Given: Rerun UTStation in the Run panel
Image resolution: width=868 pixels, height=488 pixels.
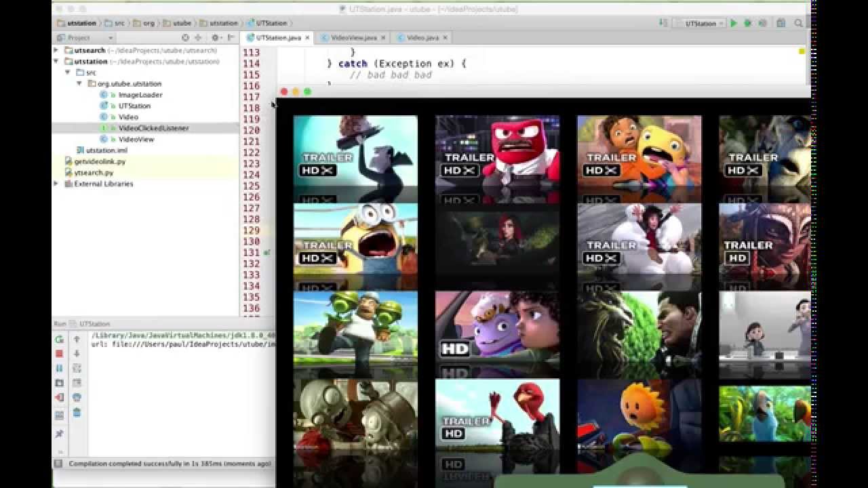Looking at the screenshot, I should click(59, 339).
